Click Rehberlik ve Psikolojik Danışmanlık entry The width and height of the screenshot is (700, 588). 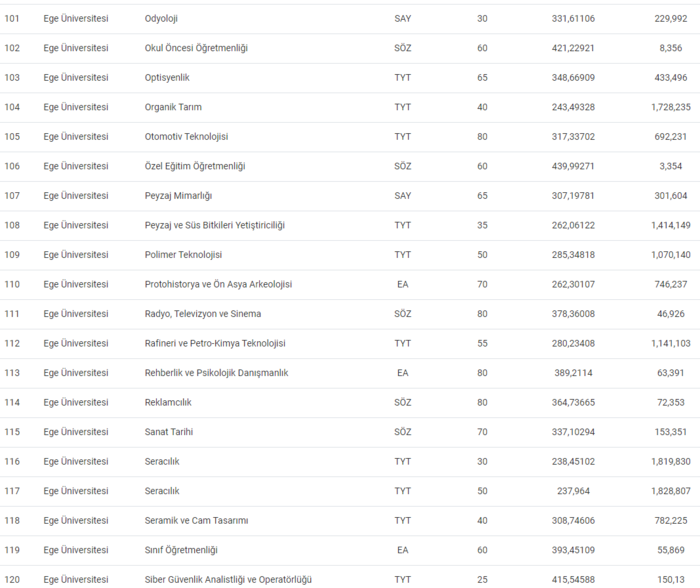[216, 373]
